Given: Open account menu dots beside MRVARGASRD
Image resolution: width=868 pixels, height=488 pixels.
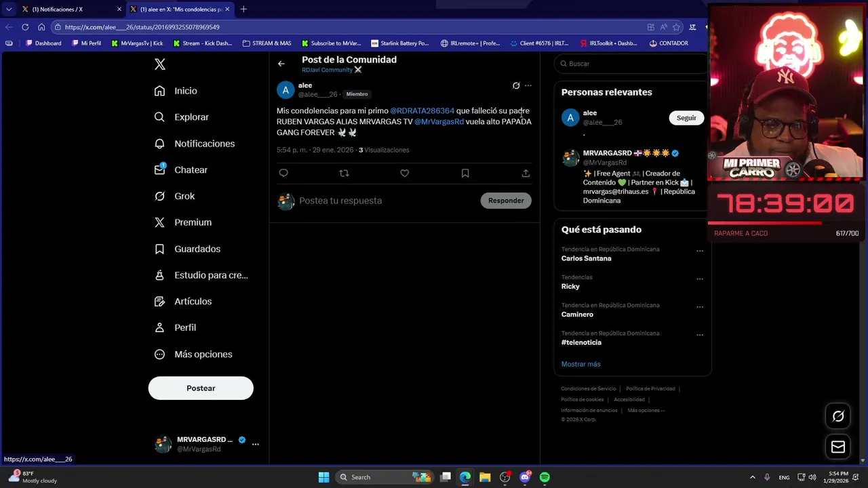Looking at the screenshot, I should (256, 444).
